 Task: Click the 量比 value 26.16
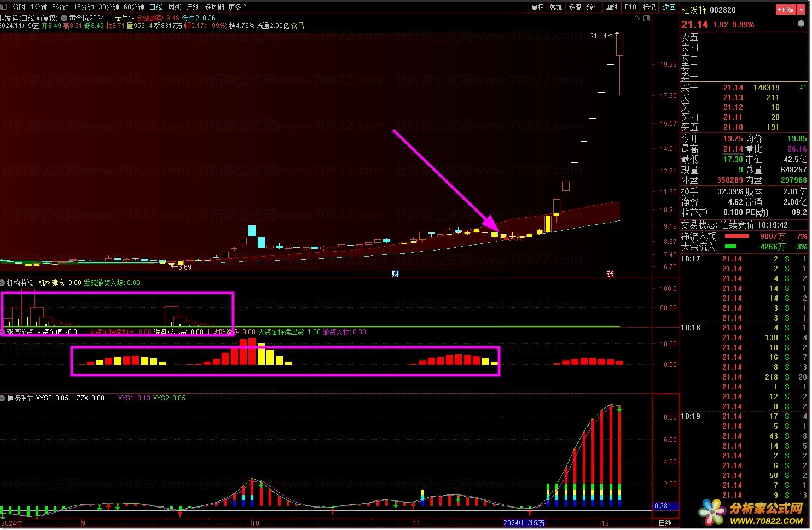pos(797,149)
